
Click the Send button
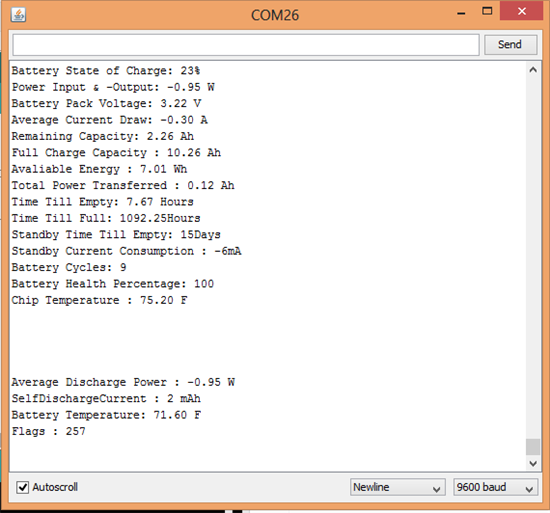pyautogui.click(x=510, y=45)
